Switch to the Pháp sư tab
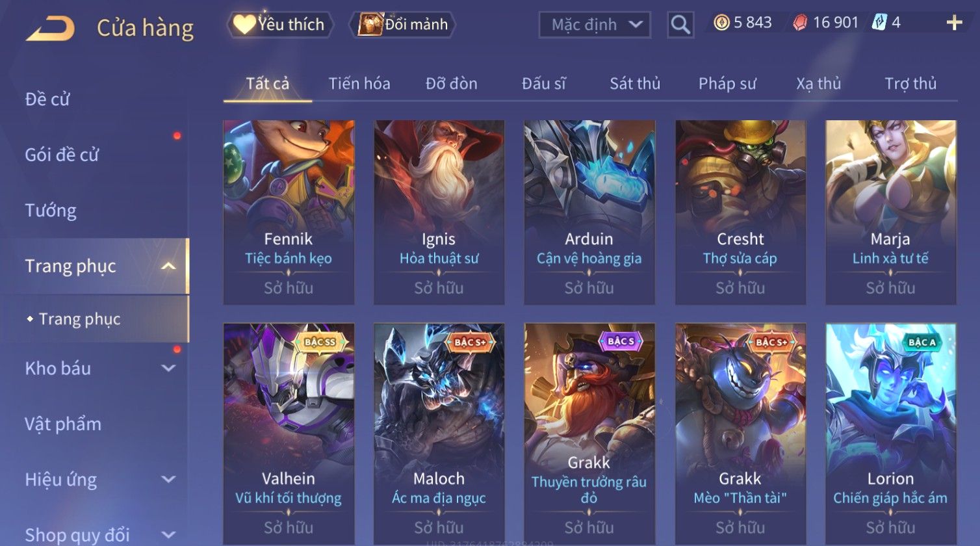This screenshot has width=980, height=546. pos(727,83)
